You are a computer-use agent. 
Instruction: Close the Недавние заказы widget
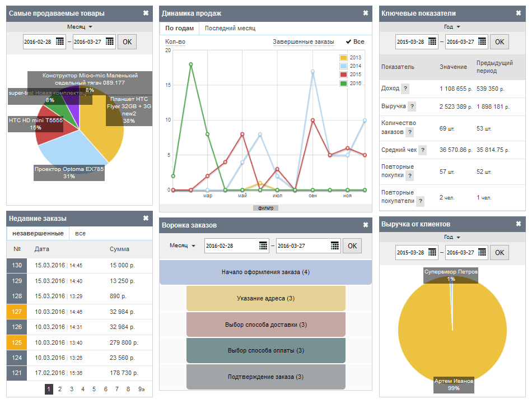[x=146, y=218]
